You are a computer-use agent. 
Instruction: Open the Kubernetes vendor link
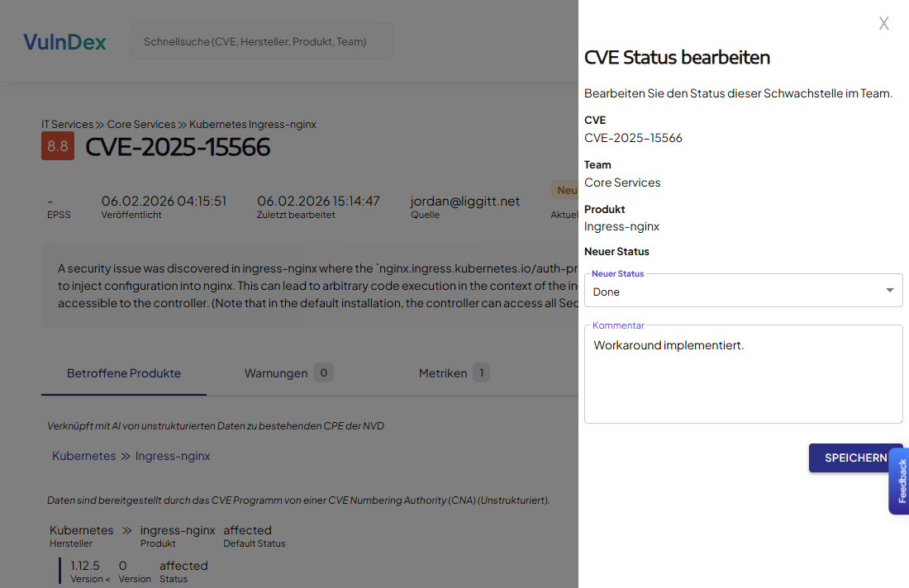pyautogui.click(x=82, y=455)
